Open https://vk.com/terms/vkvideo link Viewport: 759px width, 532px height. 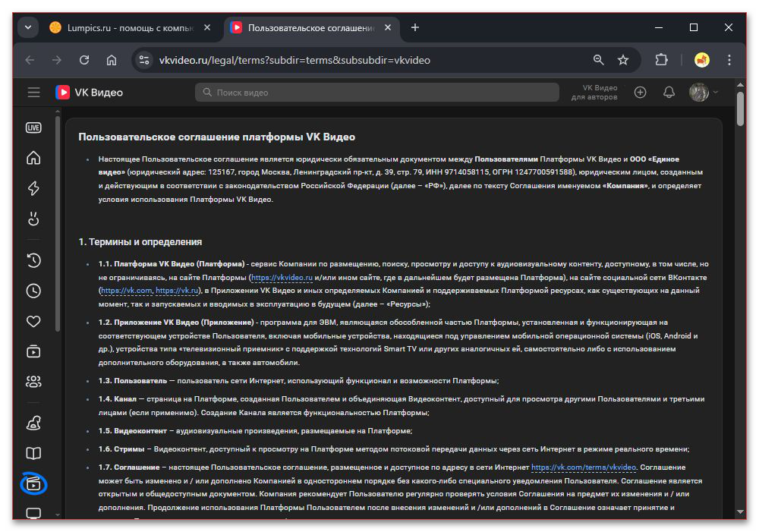point(583,467)
